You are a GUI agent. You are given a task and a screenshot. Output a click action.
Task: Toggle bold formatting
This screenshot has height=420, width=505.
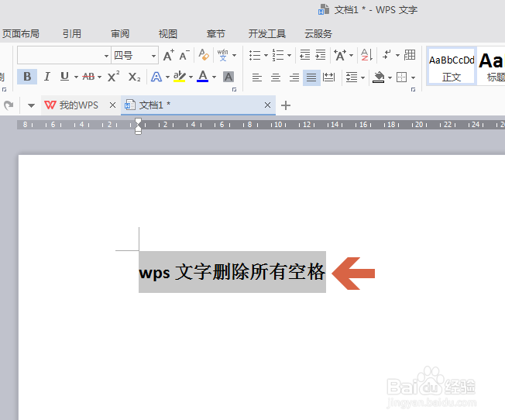pyautogui.click(x=27, y=77)
